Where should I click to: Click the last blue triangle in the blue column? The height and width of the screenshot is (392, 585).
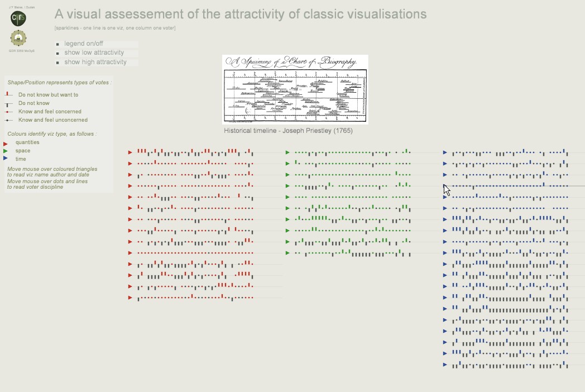point(445,365)
